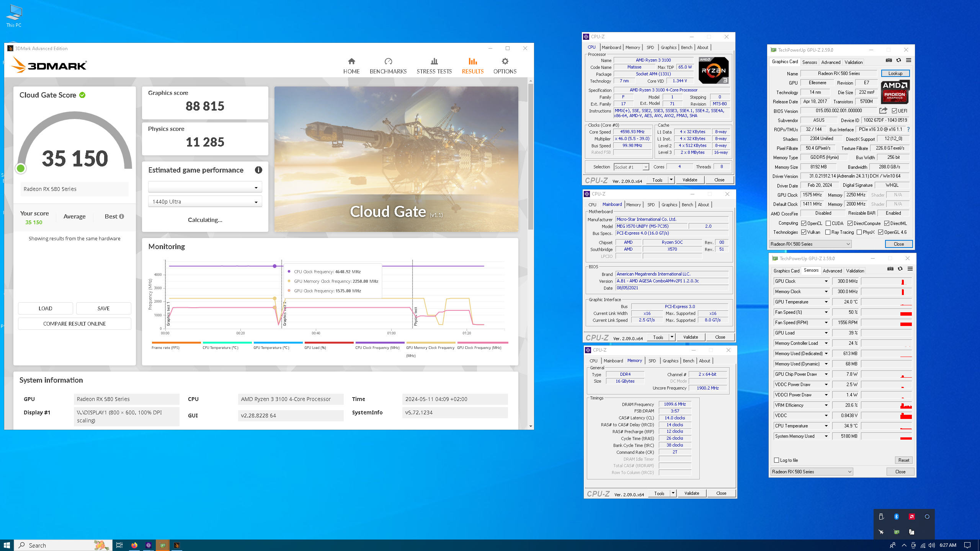Click the purple CPU Clock Frequency legend bar

tap(380, 343)
